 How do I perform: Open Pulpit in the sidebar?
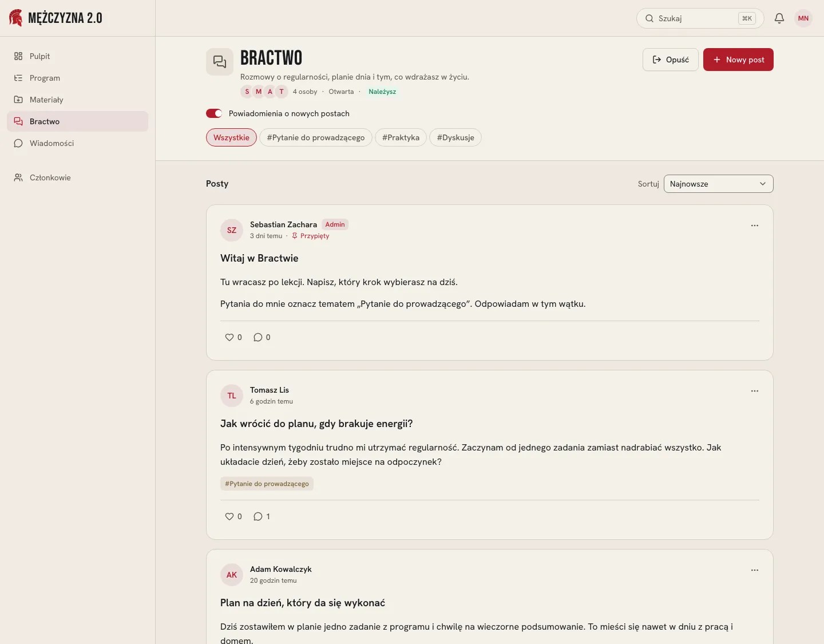[77, 56]
